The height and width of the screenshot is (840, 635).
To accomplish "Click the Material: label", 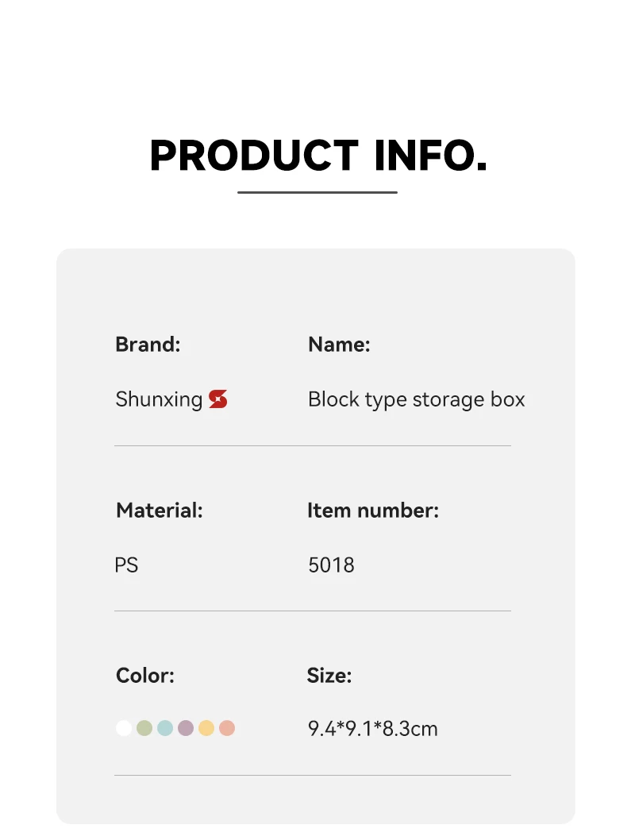I will tap(159, 511).
